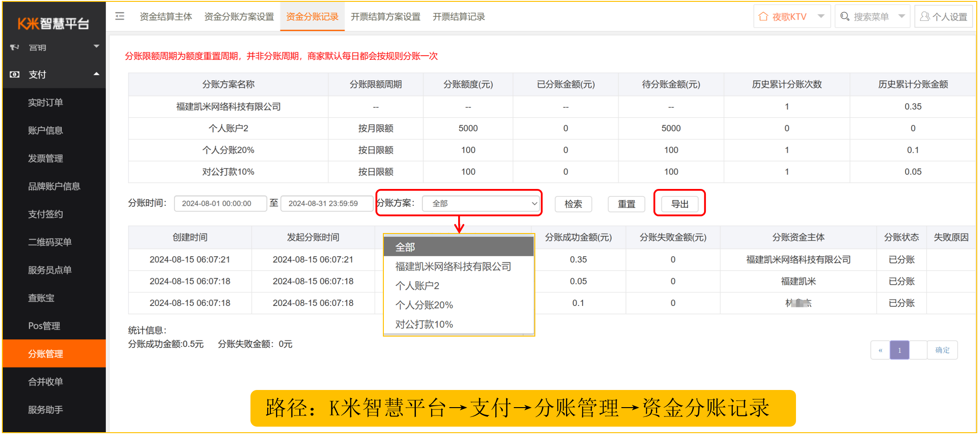Click the 个人账户2 summary table row
The width and height of the screenshot is (980, 435).
pyautogui.click(x=552, y=128)
